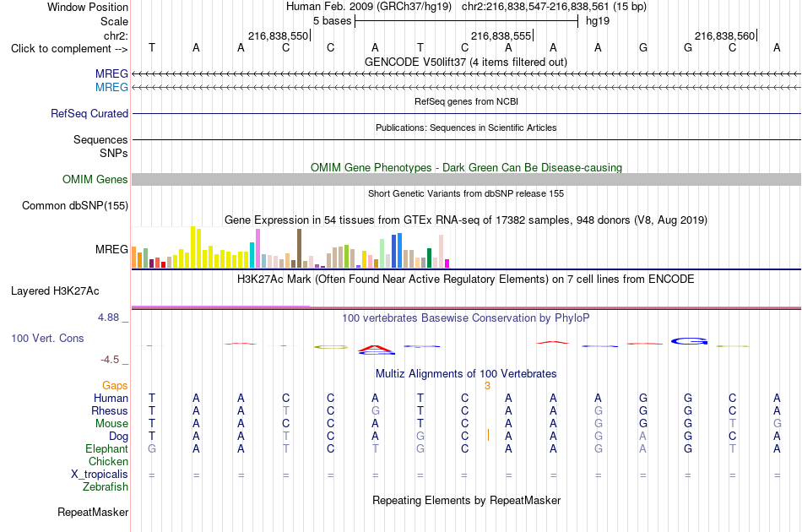Open 'RefSeq genes from NCBI' track title

click(466, 102)
